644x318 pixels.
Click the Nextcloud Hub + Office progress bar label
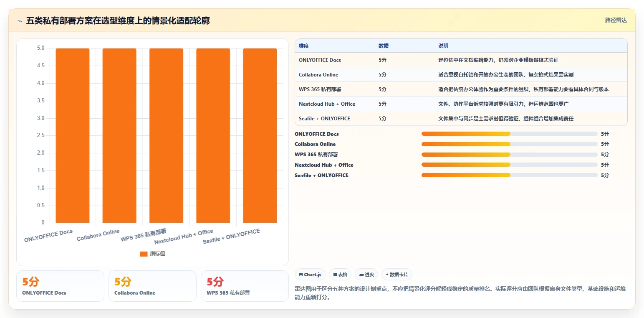click(x=324, y=165)
